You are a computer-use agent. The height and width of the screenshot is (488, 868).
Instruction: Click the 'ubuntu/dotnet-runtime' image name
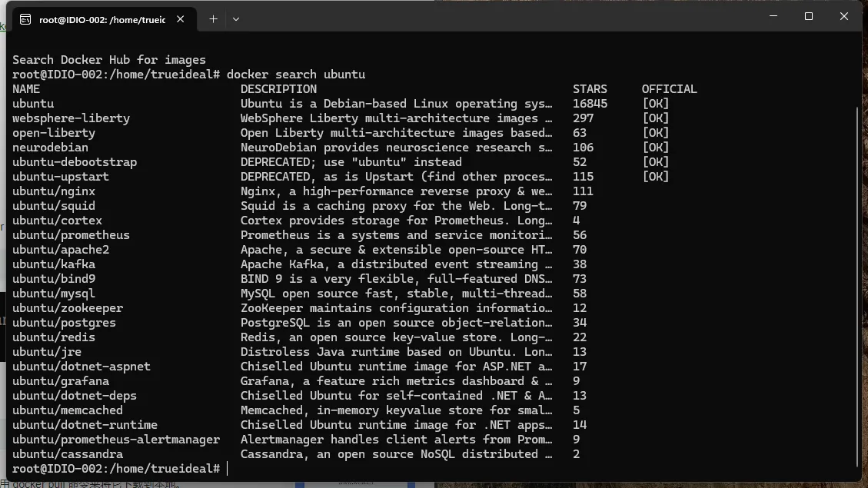point(85,425)
